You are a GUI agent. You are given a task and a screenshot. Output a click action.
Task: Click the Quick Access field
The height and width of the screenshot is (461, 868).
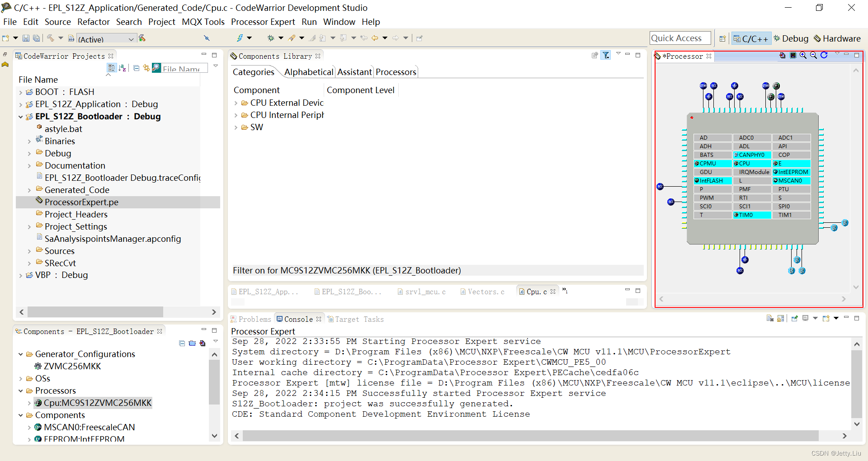coord(680,38)
